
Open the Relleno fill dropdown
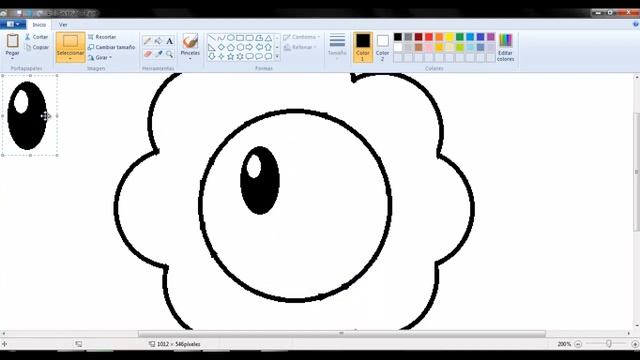(300, 47)
